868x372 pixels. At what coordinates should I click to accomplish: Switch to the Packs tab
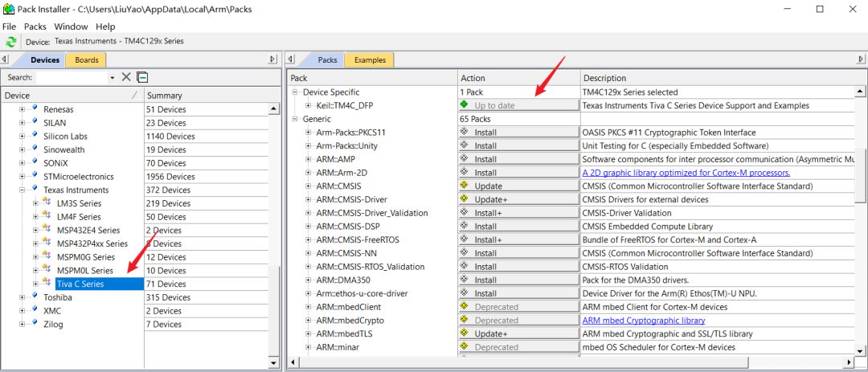click(x=327, y=59)
